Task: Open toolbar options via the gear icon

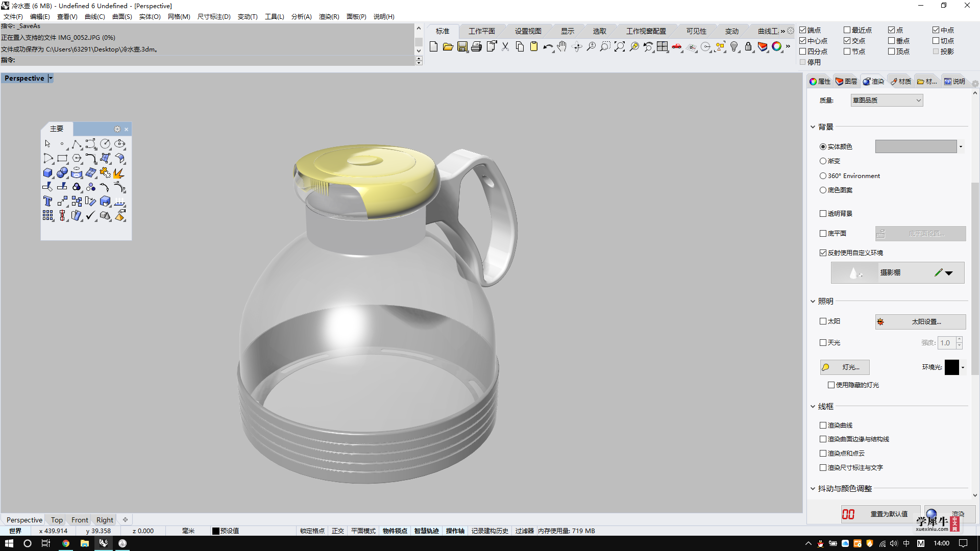Action: click(x=791, y=31)
